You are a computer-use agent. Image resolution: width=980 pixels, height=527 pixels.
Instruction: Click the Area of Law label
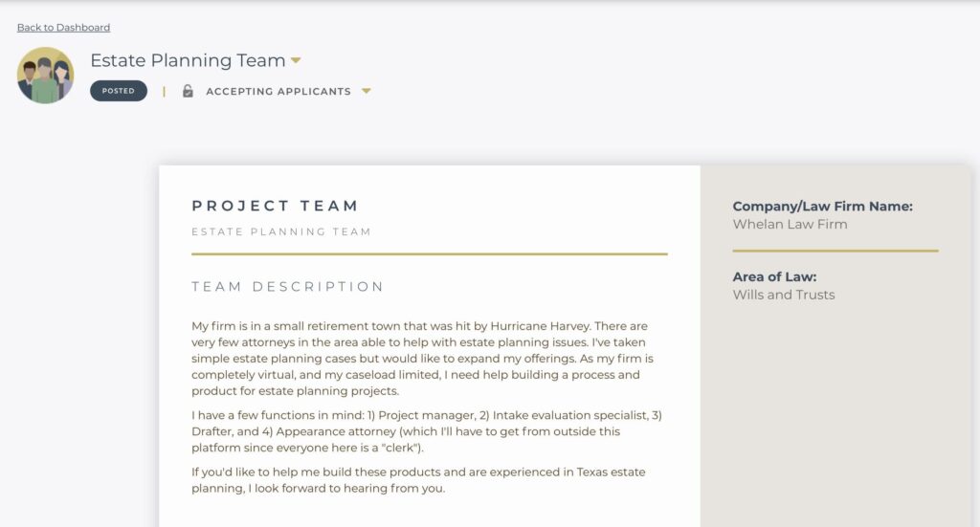tap(774, 276)
